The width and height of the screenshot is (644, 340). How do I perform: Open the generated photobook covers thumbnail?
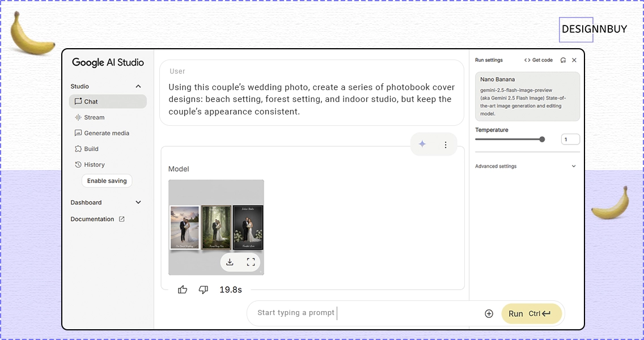coord(217,227)
